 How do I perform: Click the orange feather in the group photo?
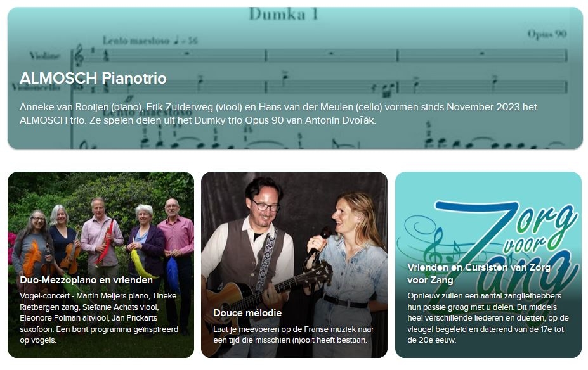point(32,257)
